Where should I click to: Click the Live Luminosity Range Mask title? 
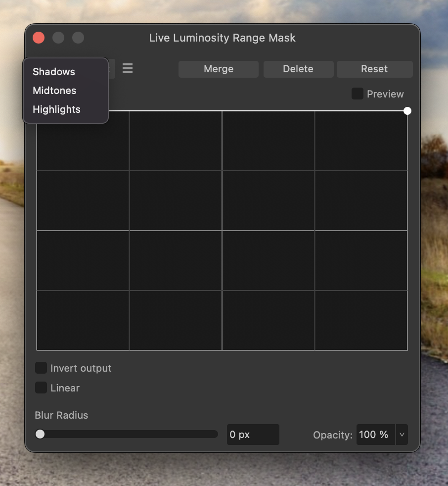pos(223,38)
